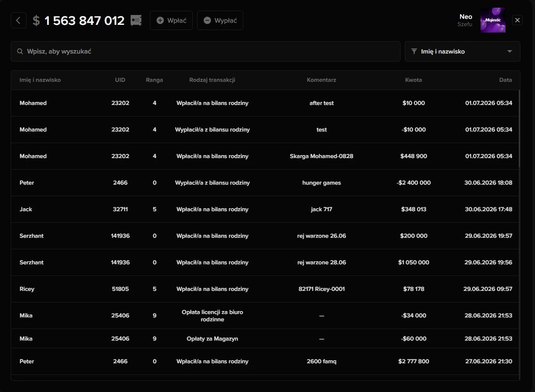Click the safe vault icon beside the balance

pos(136,20)
